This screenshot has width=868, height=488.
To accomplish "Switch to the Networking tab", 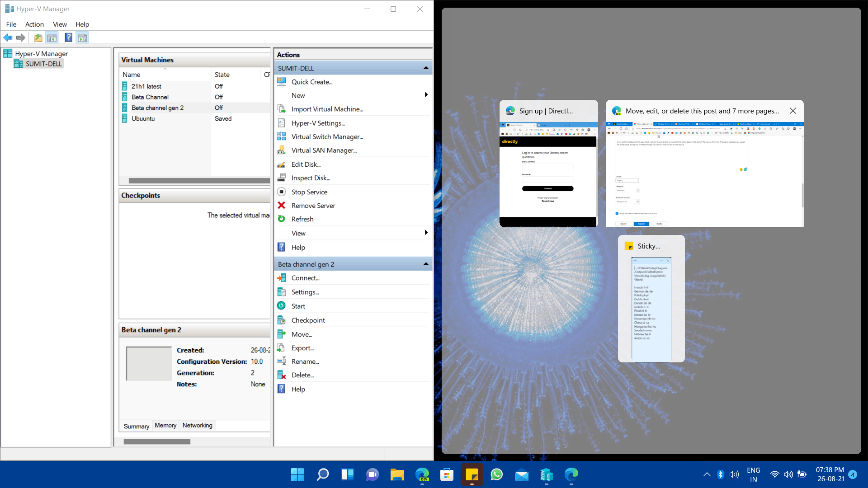I will pyautogui.click(x=197, y=425).
